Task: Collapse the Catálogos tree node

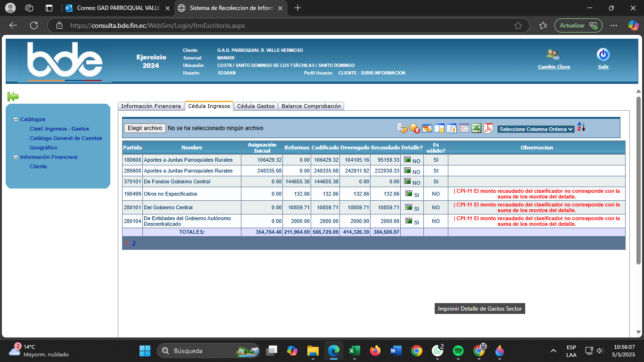Action: tap(16, 120)
